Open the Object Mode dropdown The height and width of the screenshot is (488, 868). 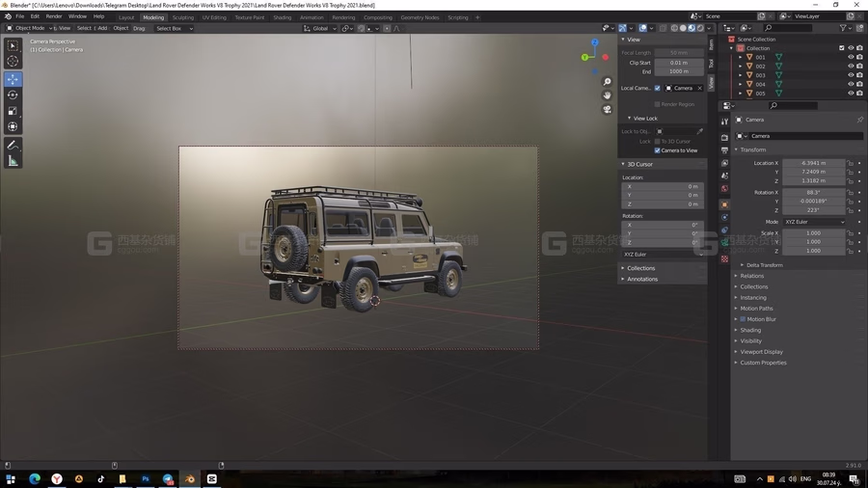29,28
